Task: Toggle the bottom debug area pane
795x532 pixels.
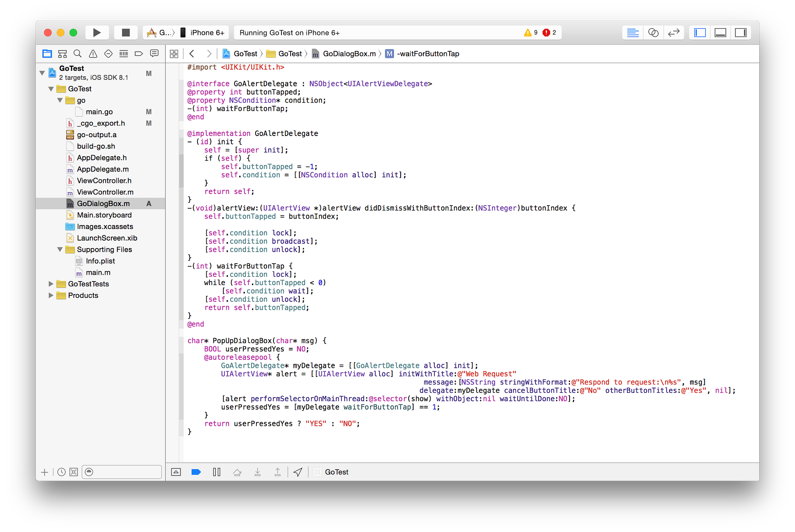Action: tap(720, 33)
